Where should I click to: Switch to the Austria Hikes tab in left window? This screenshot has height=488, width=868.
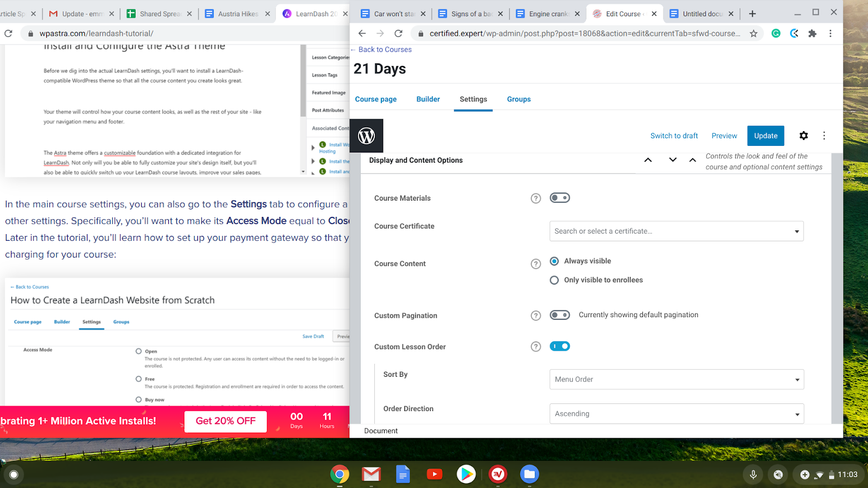coord(238,14)
